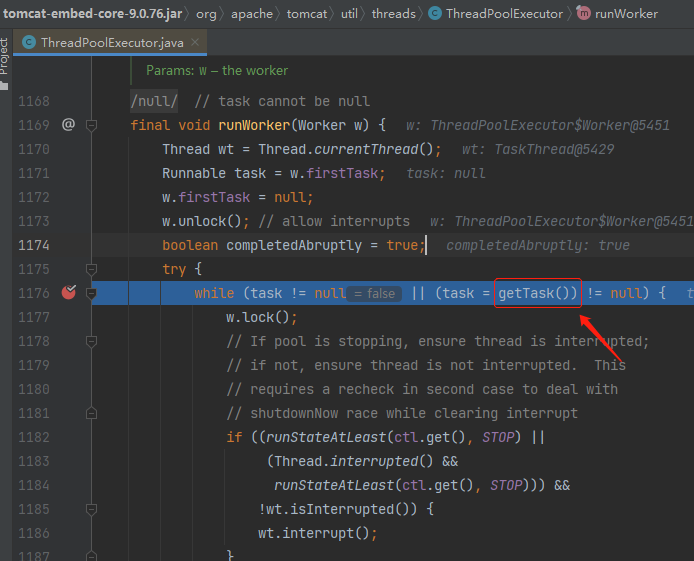This screenshot has height=561, width=694.
Task: Collapse the while loop fold on line 1176
Action: pyautogui.click(x=91, y=293)
